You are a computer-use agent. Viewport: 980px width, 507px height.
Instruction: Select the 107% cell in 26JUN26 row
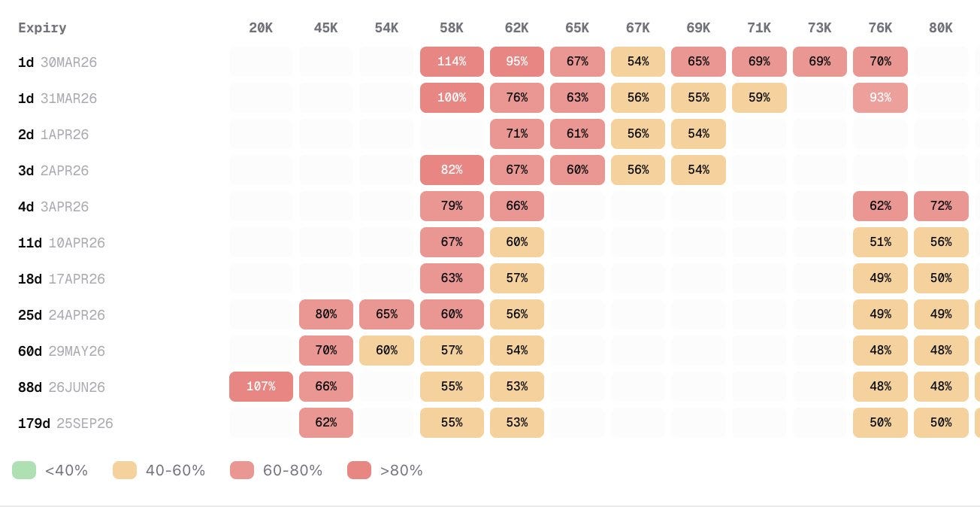pyautogui.click(x=261, y=387)
